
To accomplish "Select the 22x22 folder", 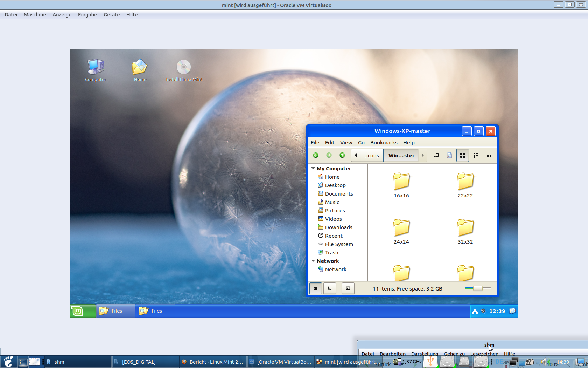I will [x=465, y=185].
